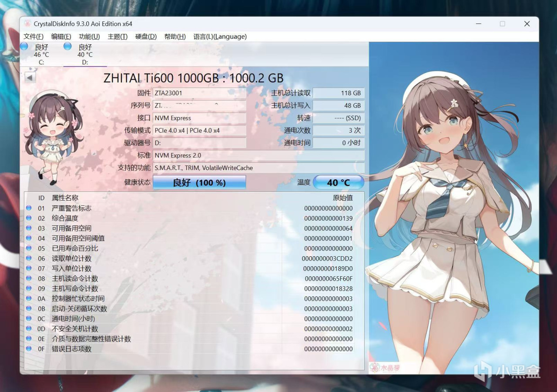
Task: Click the supported features field with TRIM
Action: click(258, 168)
